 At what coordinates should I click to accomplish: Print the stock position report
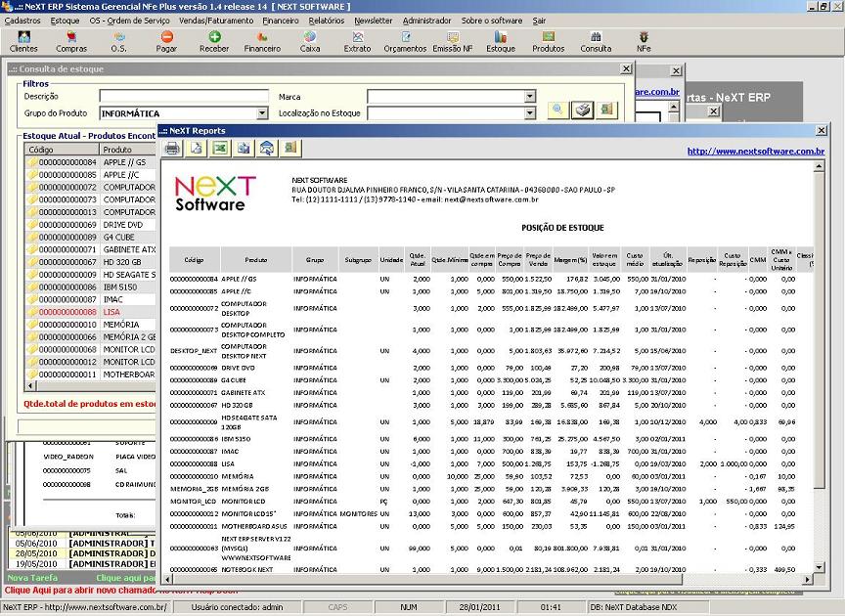[x=172, y=148]
